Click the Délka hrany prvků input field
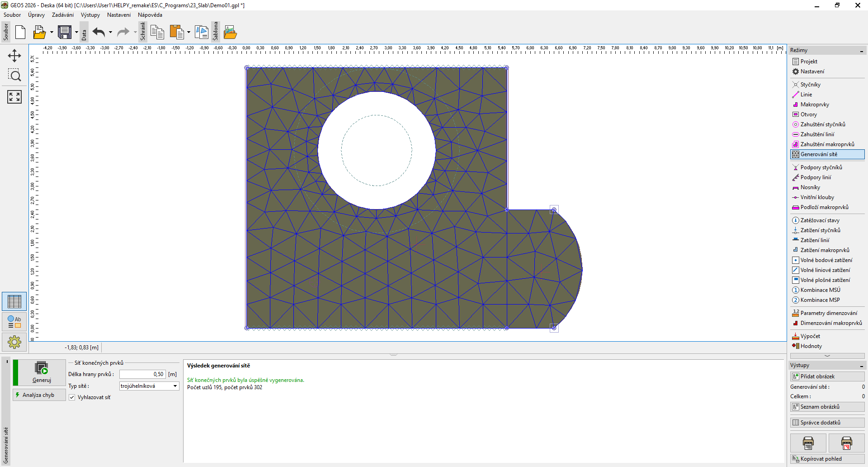The width and height of the screenshot is (868, 467). click(142, 374)
